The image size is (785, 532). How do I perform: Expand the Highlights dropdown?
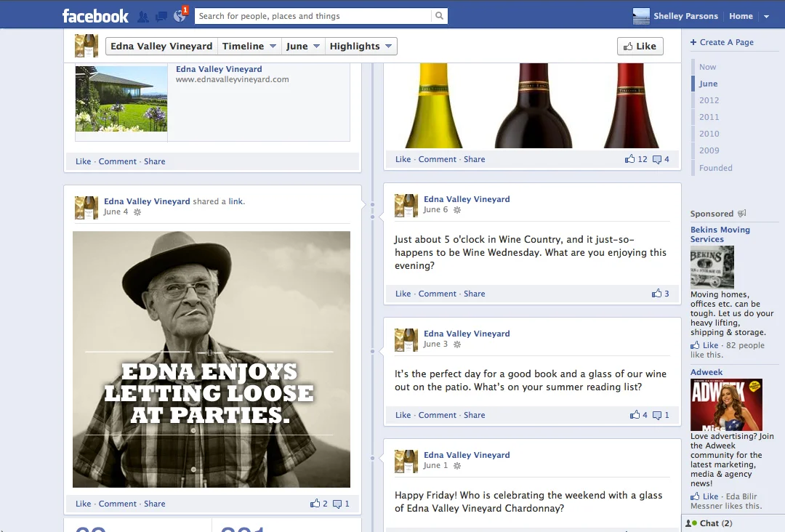[x=361, y=46]
